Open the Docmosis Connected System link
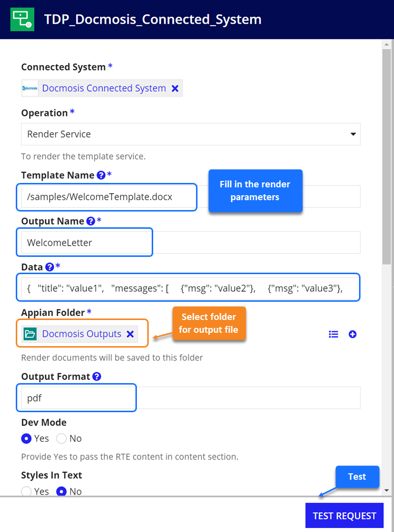394x532 pixels. click(104, 88)
